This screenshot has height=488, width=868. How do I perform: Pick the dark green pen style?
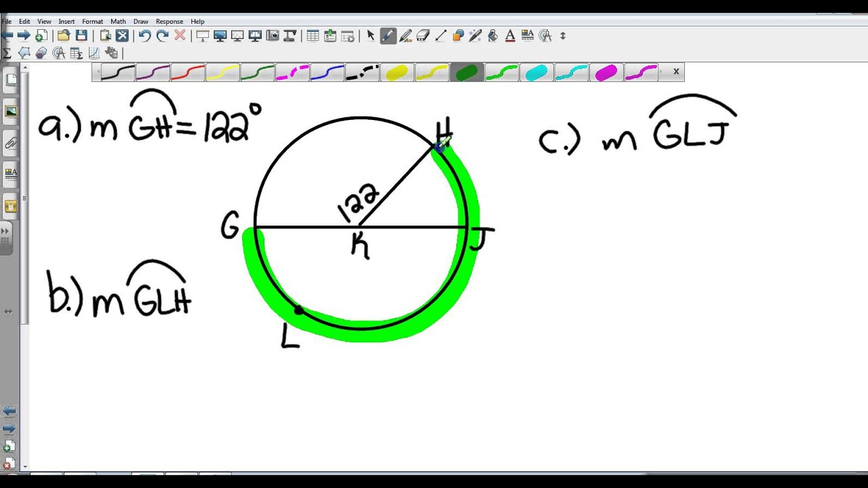[x=257, y=73]
